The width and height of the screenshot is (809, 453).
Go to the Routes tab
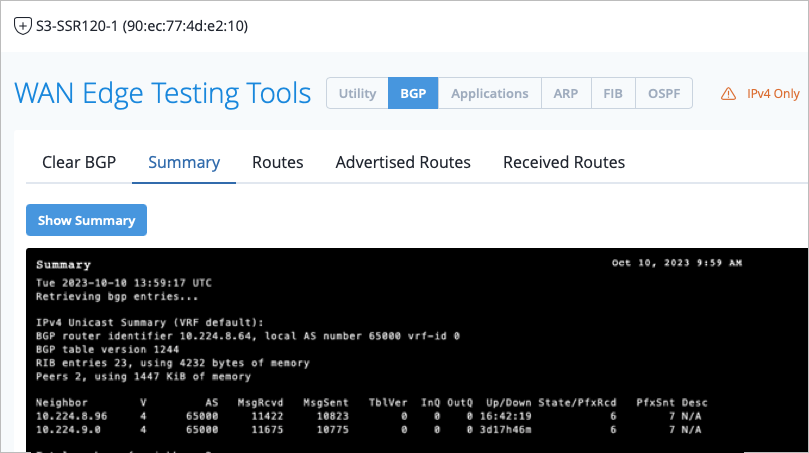[x=278, y=162]
